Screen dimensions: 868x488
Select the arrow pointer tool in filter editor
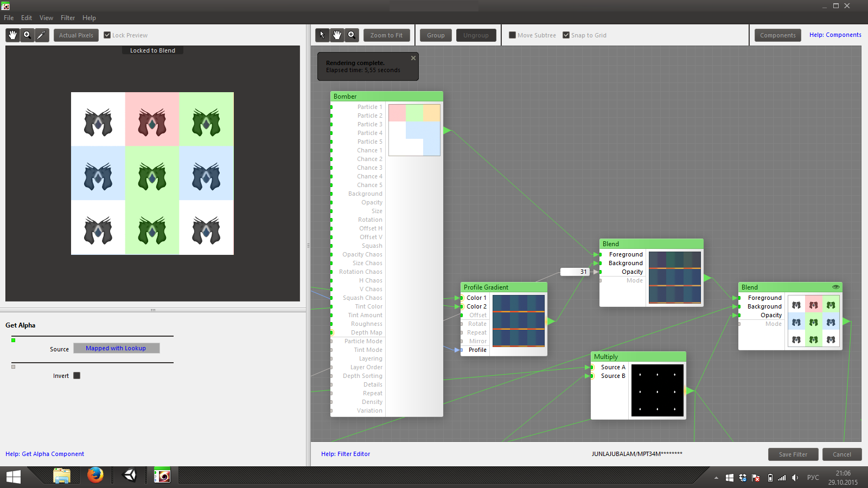click(x=322, y=35)
